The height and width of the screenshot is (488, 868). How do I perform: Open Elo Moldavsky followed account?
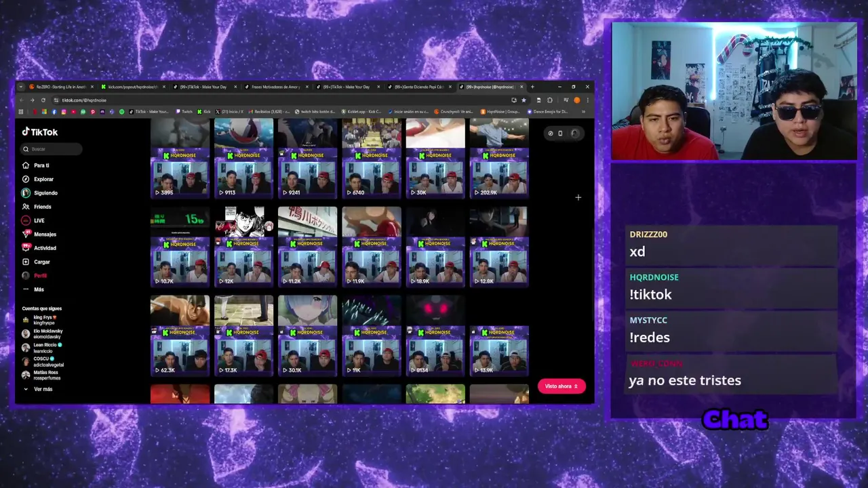point(43,333)
